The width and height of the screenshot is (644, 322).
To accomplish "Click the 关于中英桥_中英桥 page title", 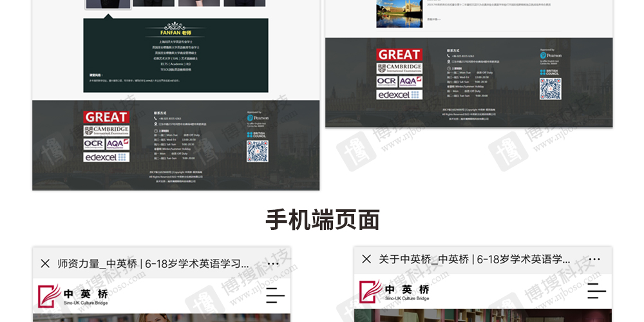I will [475, 259].
